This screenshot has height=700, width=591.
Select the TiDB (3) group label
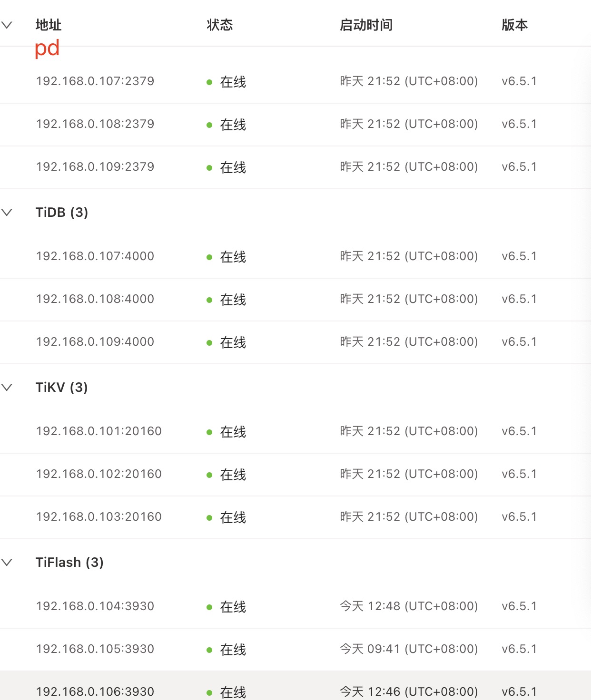(x=62, y=212)
